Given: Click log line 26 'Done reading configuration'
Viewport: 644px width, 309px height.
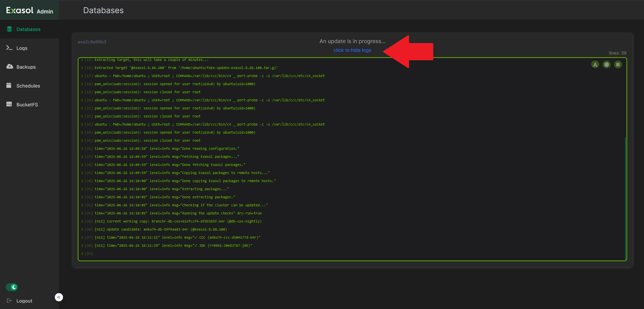Looking at the screenshot, I should click(x=160, y=149).
